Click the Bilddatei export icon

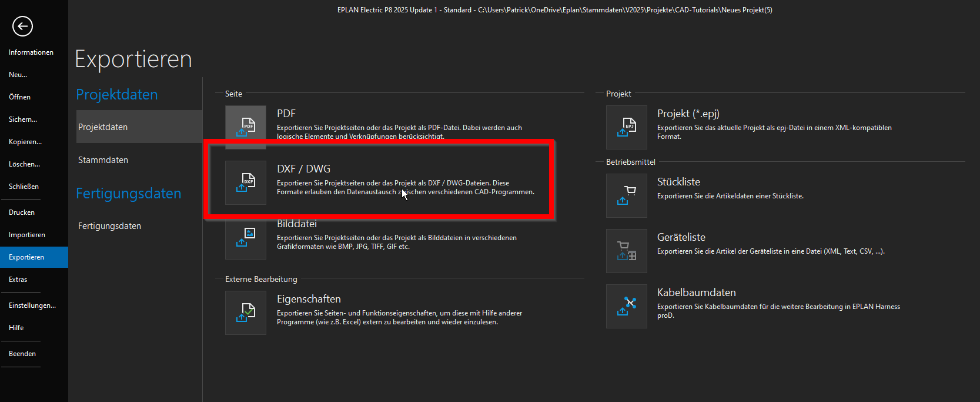click(246, 238)
